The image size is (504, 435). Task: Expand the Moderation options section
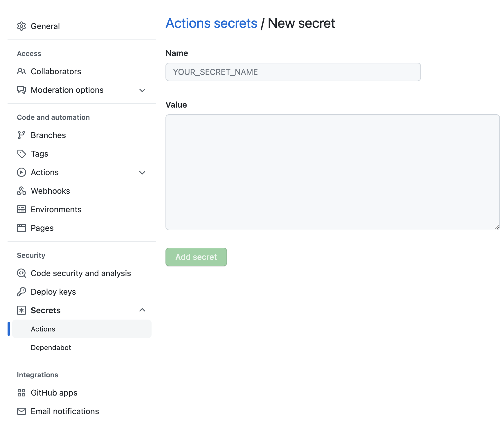(142, 90)
